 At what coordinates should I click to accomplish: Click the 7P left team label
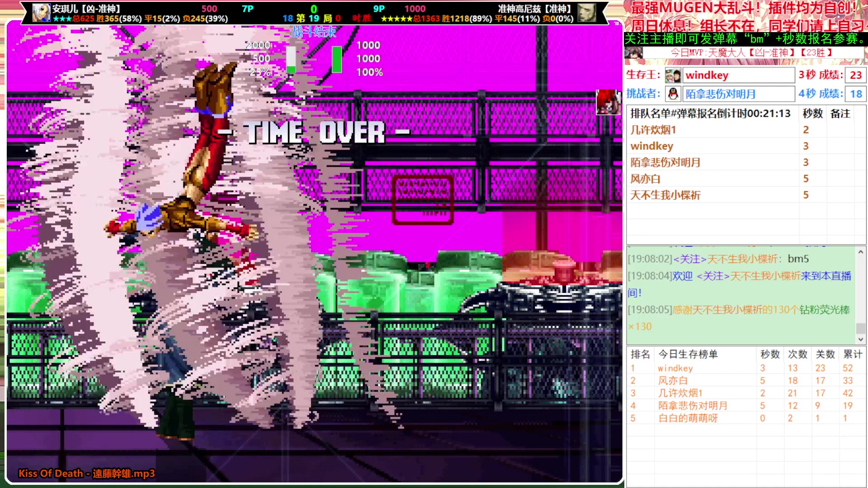(247, 9)
